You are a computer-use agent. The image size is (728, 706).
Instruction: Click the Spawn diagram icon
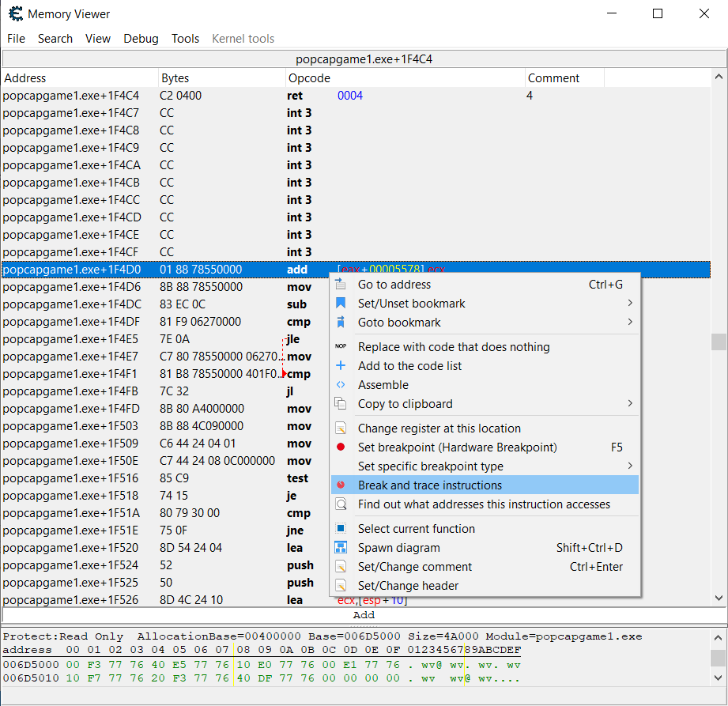point(341,547)
